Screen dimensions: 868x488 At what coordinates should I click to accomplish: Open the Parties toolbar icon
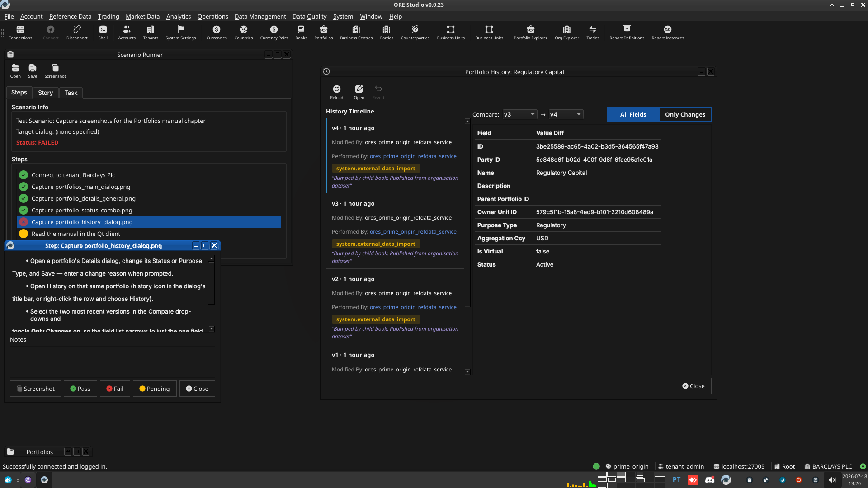pos(387,32)
